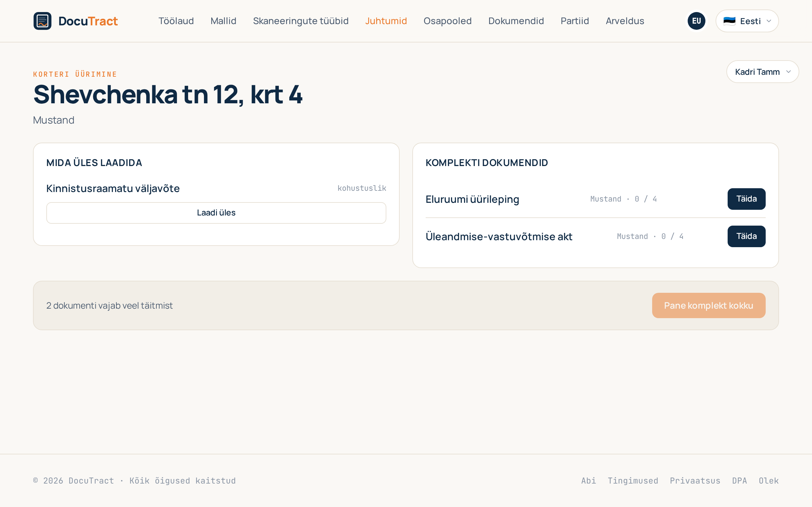Open the Mallid navigation item
Viewport: 812px width, 507px height.
[x=223, y=21]
